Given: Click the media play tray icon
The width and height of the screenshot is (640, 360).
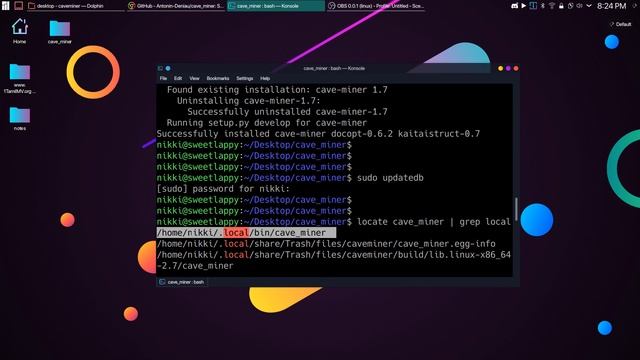Looking at the screenshot, I should (524, 6).
